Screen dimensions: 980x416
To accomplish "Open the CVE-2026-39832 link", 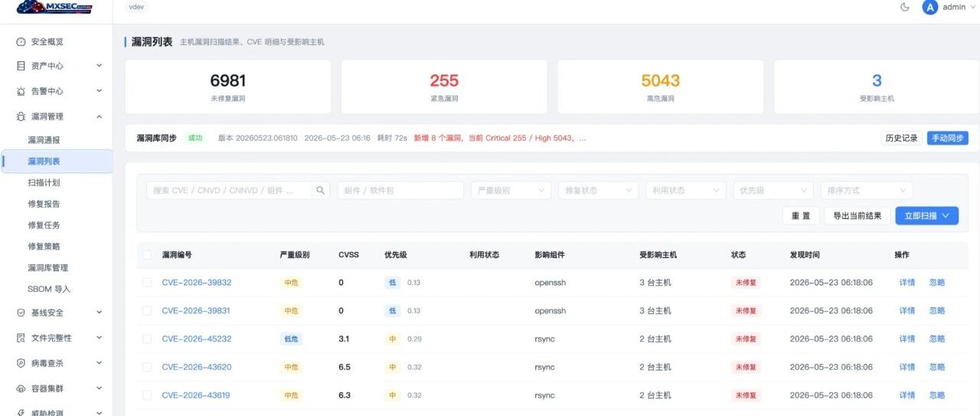I will coord(197,283).
